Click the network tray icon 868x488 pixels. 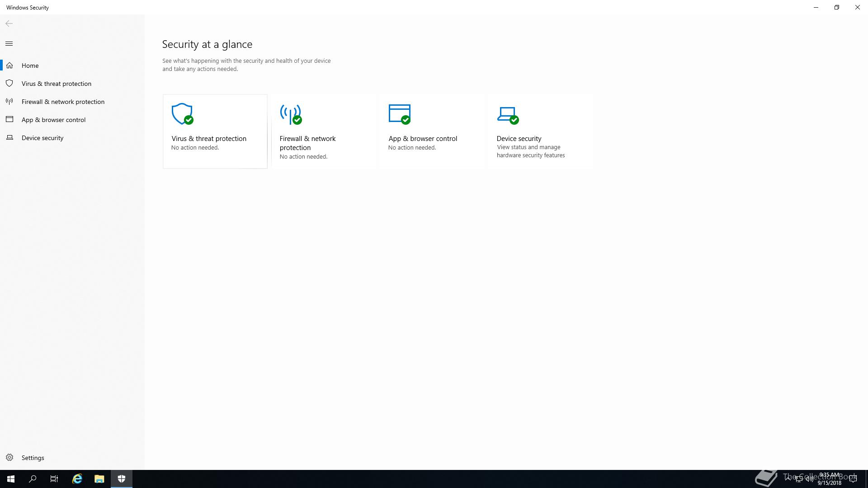point(799,479)
